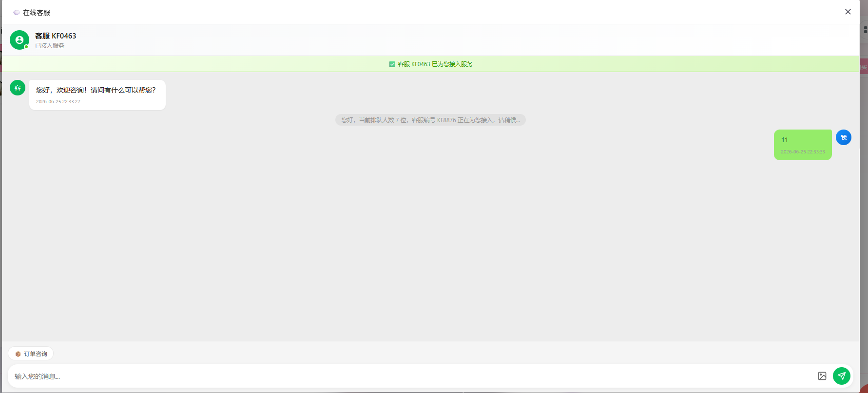Click the 已接入服务 status text
Screen dimensions: 868x393
[x=50, y=46]
